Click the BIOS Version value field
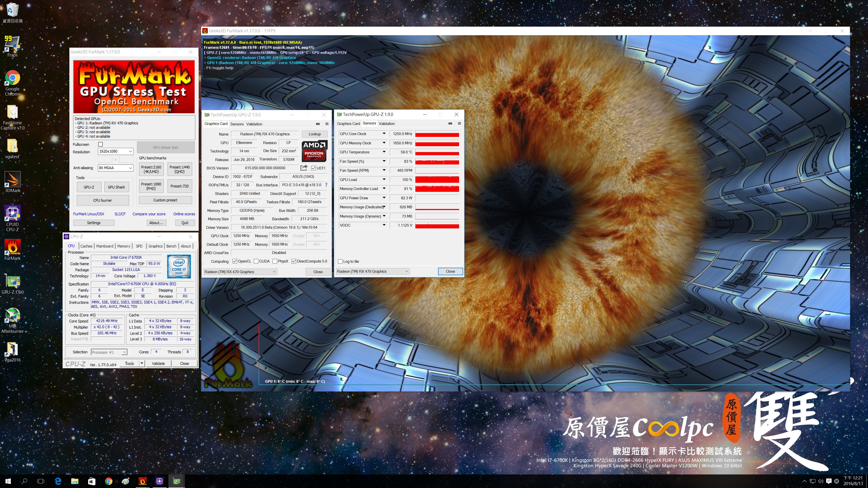The width and height of the screenshot is (868, 488). point(265,168)
